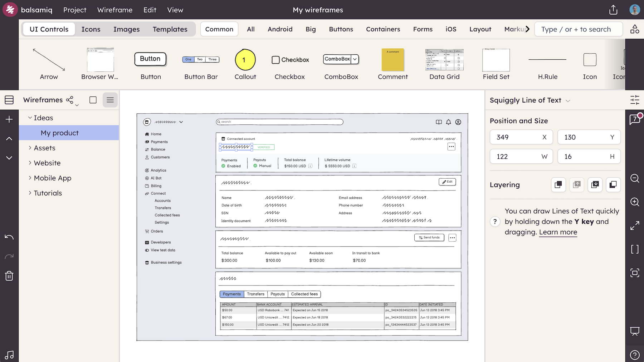Viewport: 644px width, 362px height.
Task: Toggle the list view in Wireframes panel
Action: [x=110, y=100]
